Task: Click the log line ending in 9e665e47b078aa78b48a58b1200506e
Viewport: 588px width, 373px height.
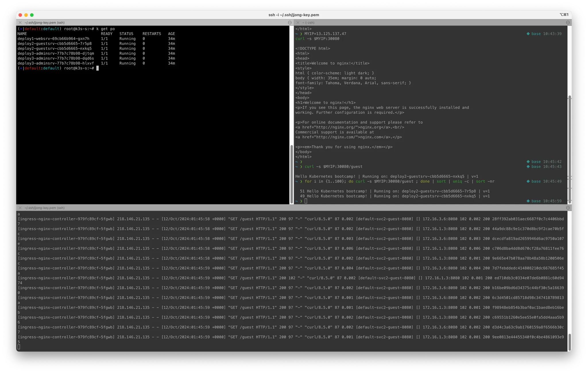Action: tap(291, 258)
